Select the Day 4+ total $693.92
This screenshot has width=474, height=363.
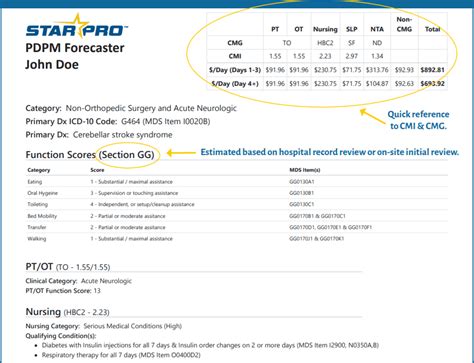[x=432, y=84]
